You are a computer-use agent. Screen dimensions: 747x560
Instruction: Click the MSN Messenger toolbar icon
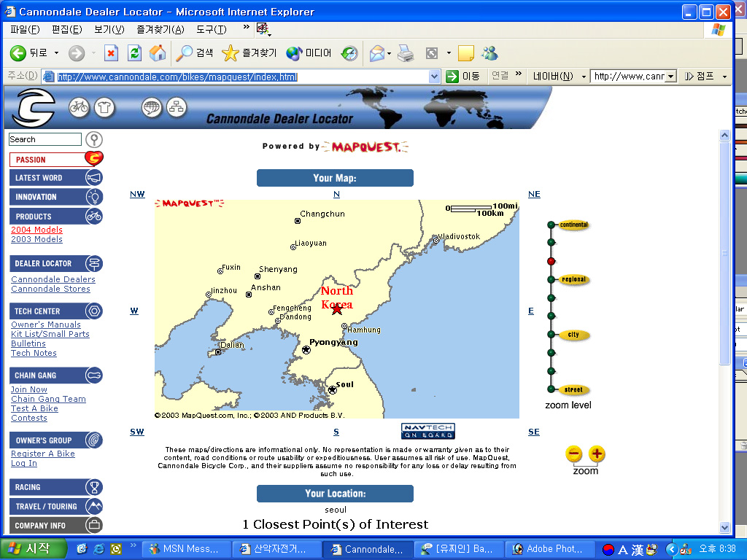click(489, 52)
